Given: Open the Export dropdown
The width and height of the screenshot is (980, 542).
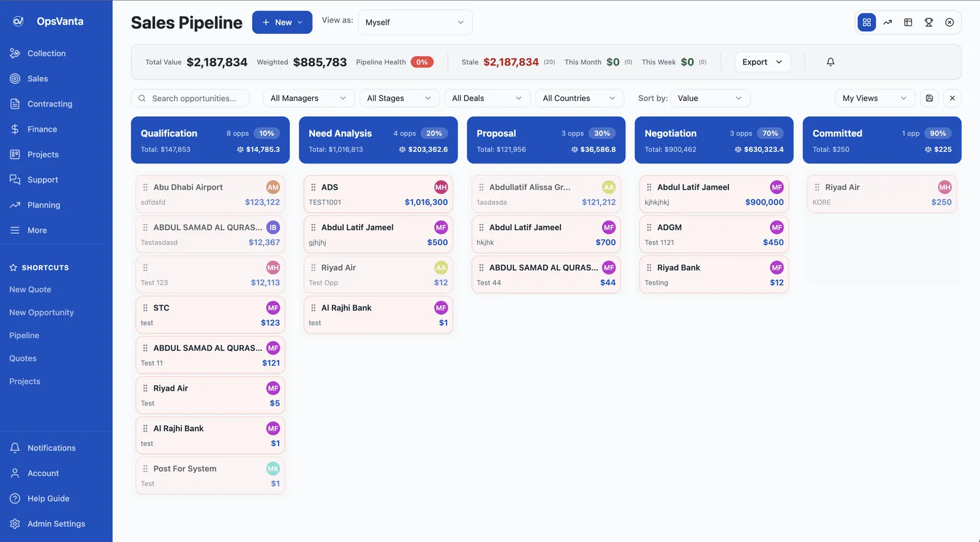Looking at the screenshot, I should point(763,62).
